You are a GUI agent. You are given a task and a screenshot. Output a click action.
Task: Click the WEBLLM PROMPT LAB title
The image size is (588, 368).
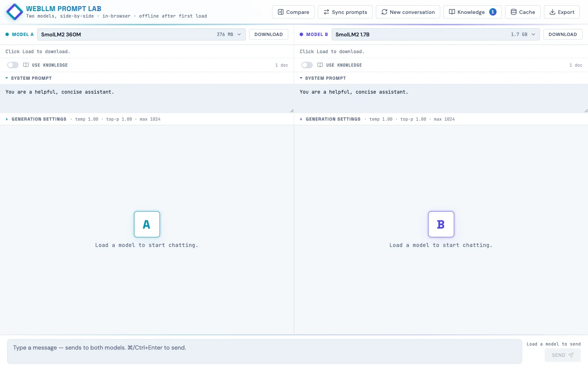point(64,9)
